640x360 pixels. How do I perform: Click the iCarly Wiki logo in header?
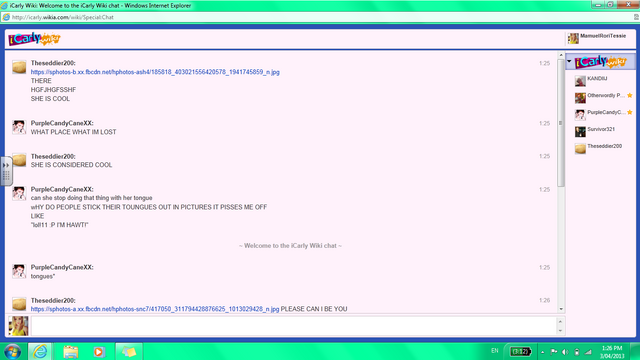point(34,39)
